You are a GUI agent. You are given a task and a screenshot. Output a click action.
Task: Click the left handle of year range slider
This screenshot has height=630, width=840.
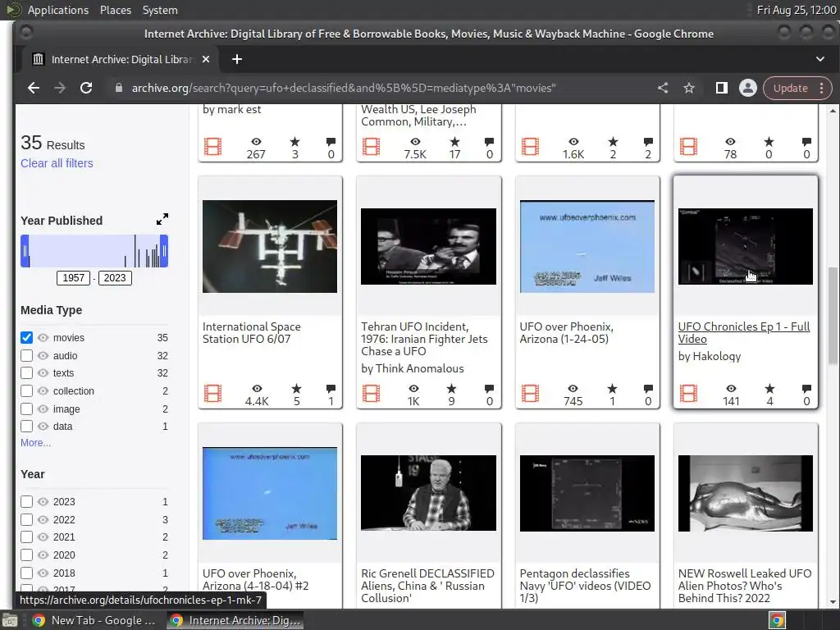(x=25, y=251)
